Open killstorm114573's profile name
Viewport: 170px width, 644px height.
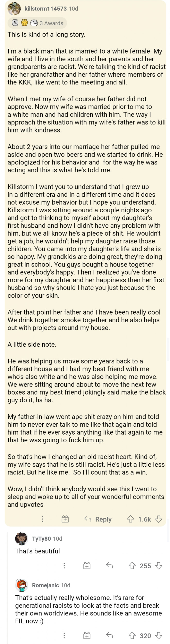[x=45, y=8]
